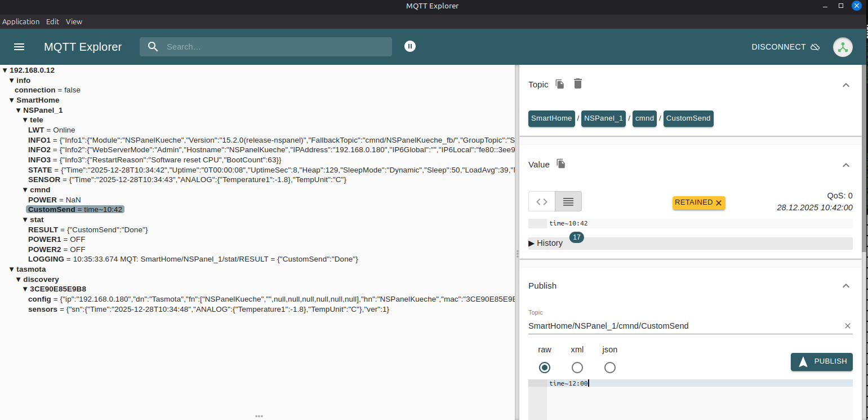Collapse the tele tree node
Image resolution: width=868 pixels, height=420 pixels.
pyautogui.click(x=25, y=120)
